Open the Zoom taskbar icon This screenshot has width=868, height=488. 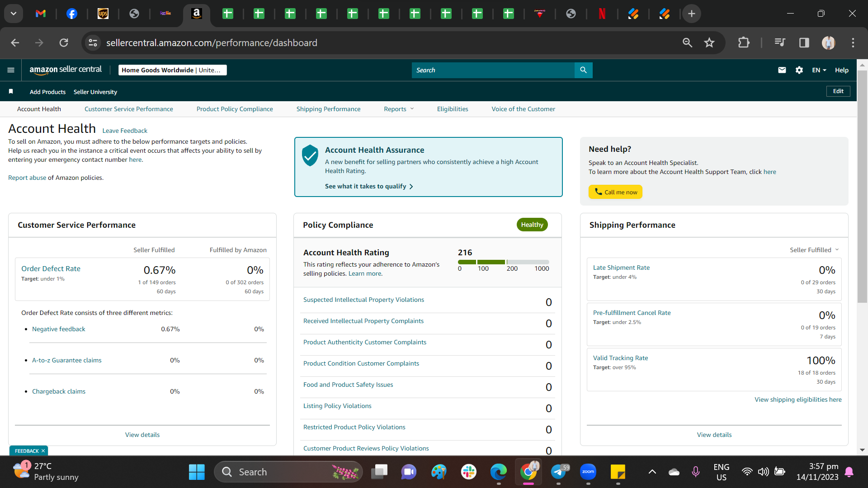[x=588, y=472]
